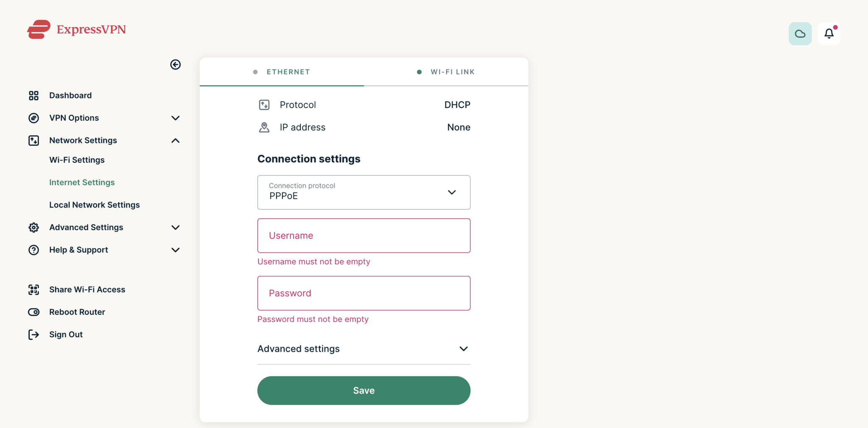Viewport: 868px width, 428px height.
Task: Expand the VPN Options chevron
Action: coord(175,118)
